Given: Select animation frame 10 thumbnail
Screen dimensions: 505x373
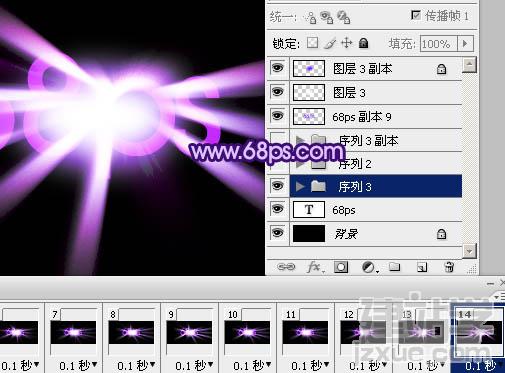Looking at the screenshot, I should pos(247,332).
